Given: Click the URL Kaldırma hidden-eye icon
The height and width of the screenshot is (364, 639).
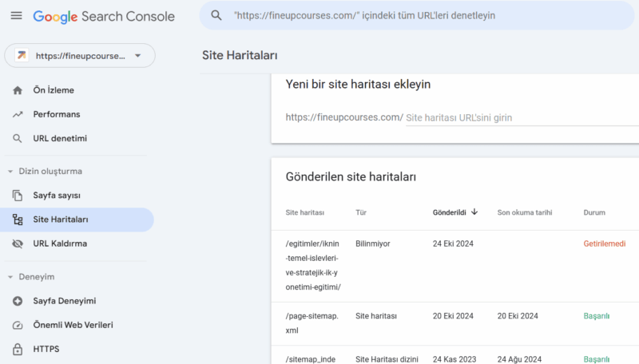Looking at the screenshot, I should coord(17,244).
